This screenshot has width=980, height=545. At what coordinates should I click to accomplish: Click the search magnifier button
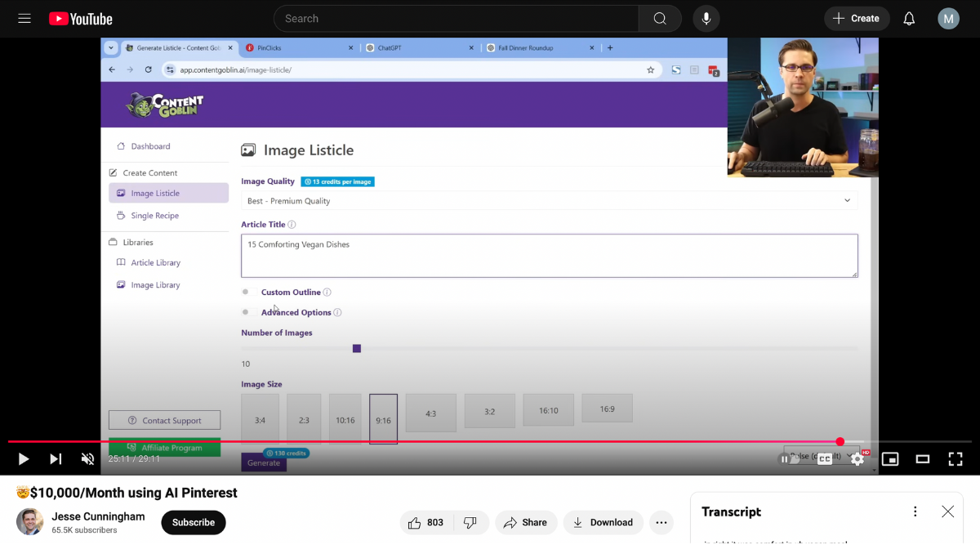pos(660,18)
